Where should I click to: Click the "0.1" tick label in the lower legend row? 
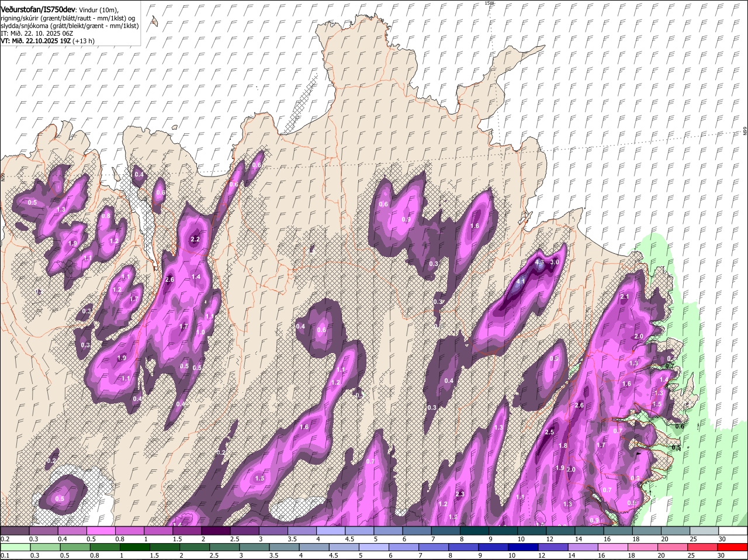point(5,555)
